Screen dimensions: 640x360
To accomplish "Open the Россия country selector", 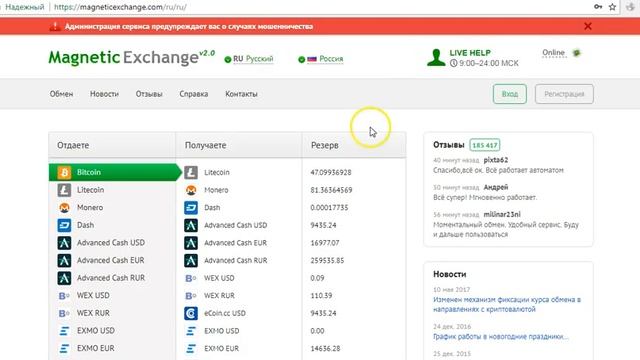I will click(321, 59).
